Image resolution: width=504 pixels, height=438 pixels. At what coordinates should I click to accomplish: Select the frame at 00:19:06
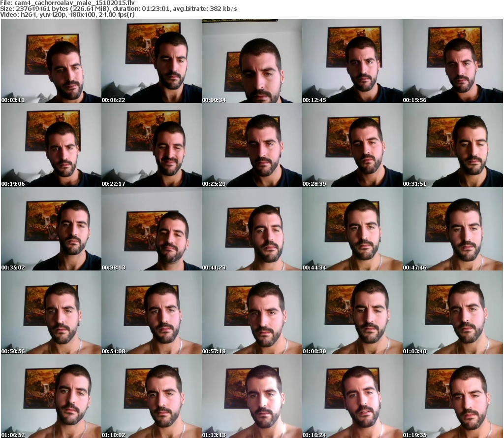(51, 145)
